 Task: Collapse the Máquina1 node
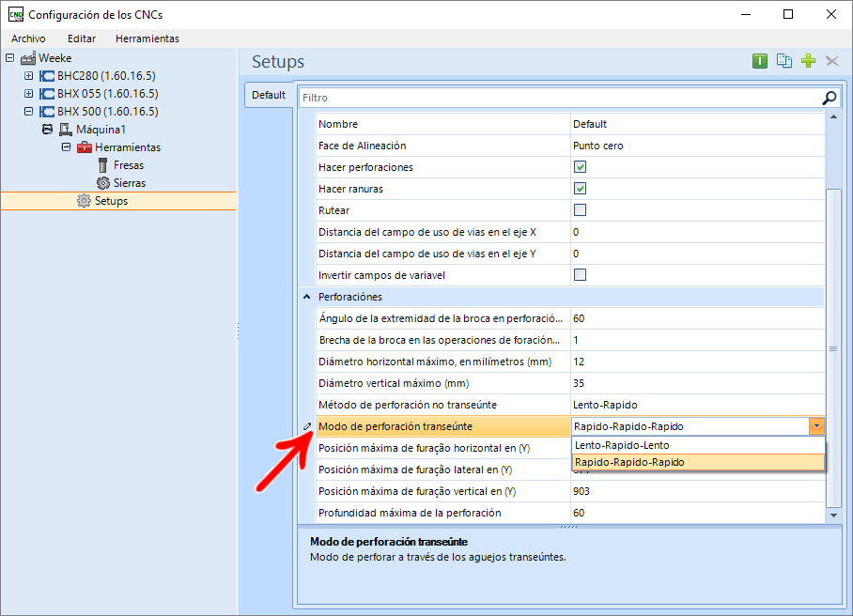click(x=47, y=130)
